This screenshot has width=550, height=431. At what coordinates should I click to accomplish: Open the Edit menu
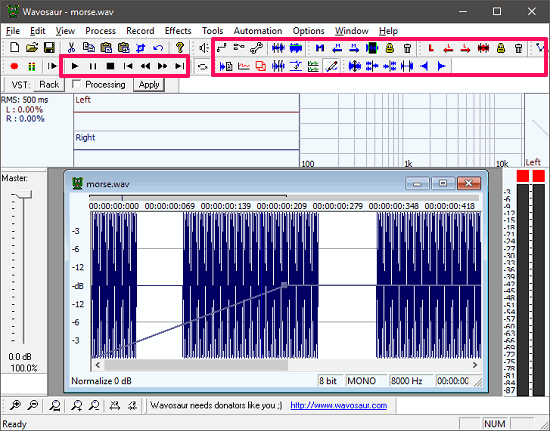[38, 31]
